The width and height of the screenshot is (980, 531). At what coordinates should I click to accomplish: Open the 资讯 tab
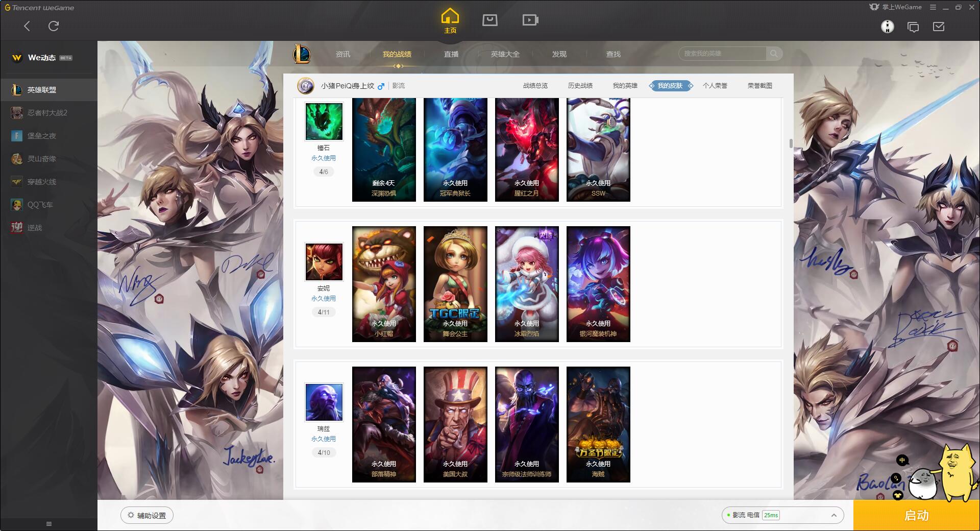[343, 54]
